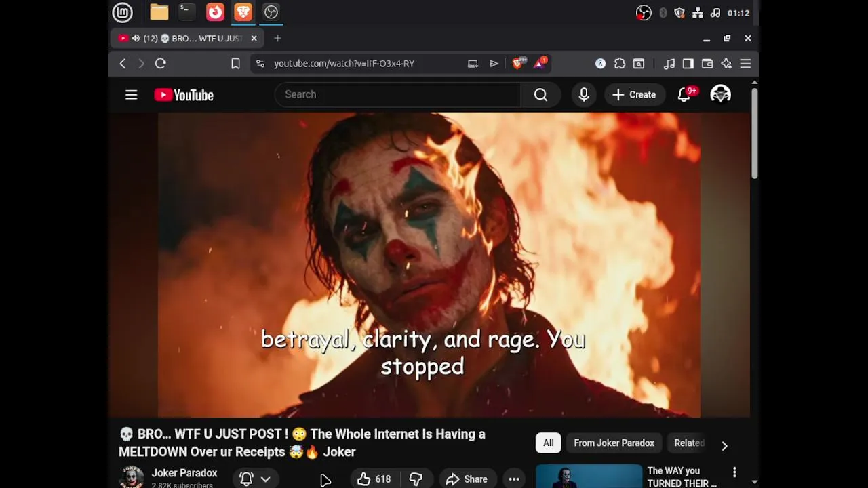
Task: Go to YouTube home via logo
Action: tap(184, 95)
